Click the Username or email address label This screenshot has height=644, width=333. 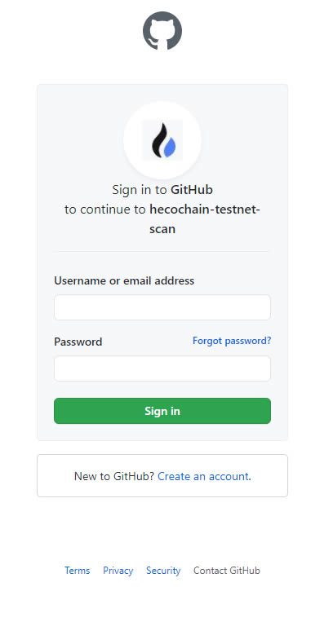pos(124,281)
